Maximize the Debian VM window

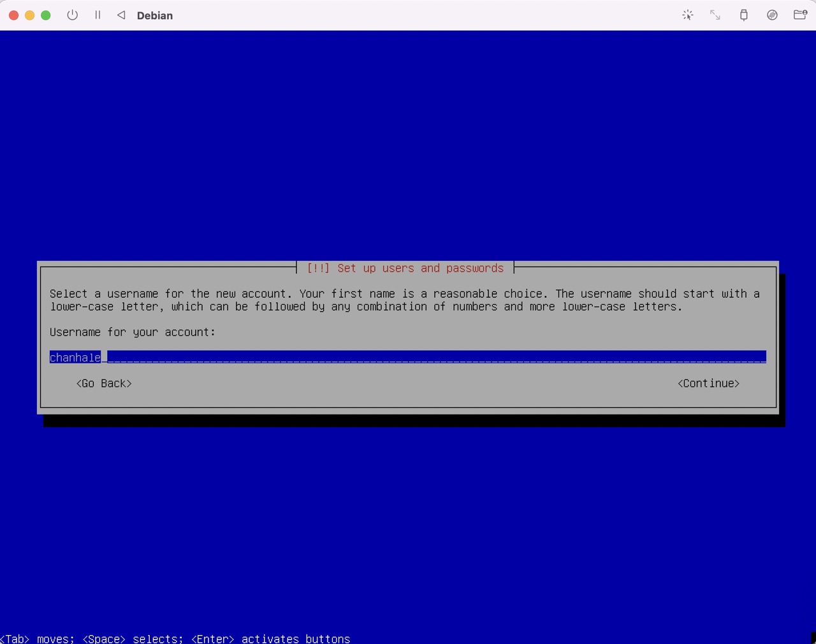point(46,15)
